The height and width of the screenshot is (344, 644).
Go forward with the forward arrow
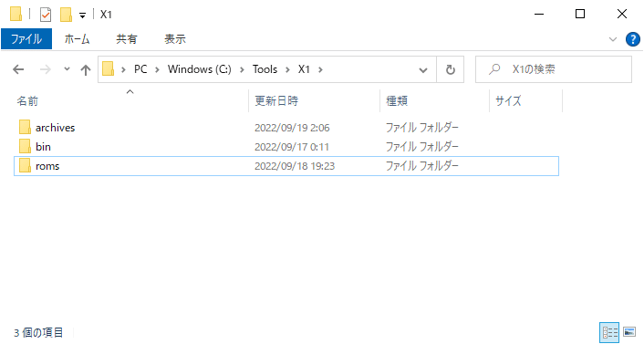(x=46, y=69)
